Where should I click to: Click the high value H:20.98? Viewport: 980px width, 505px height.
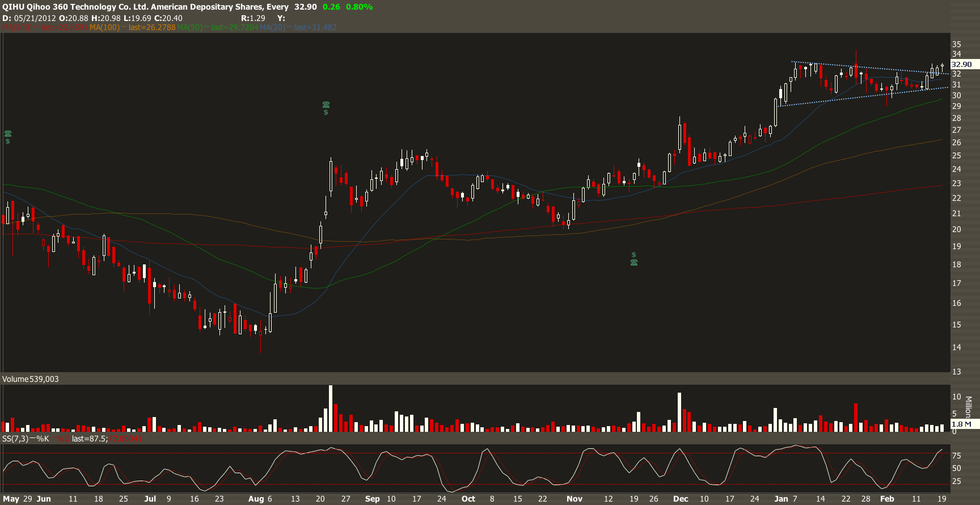click(x=106, y=18)
